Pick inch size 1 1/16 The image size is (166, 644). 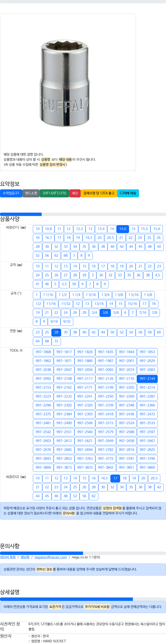click(48, 295)
